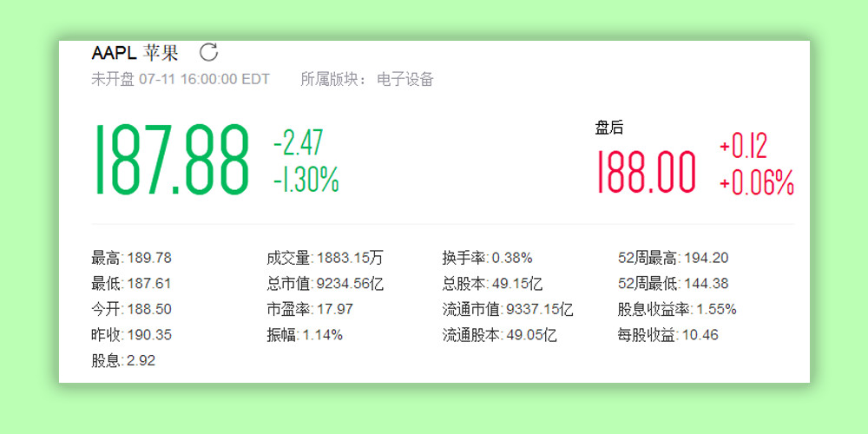The height and width of the screenshot is (434, 868).
Task: Click the 股息收益率: 1.55% entry
Action: point(677,310)
